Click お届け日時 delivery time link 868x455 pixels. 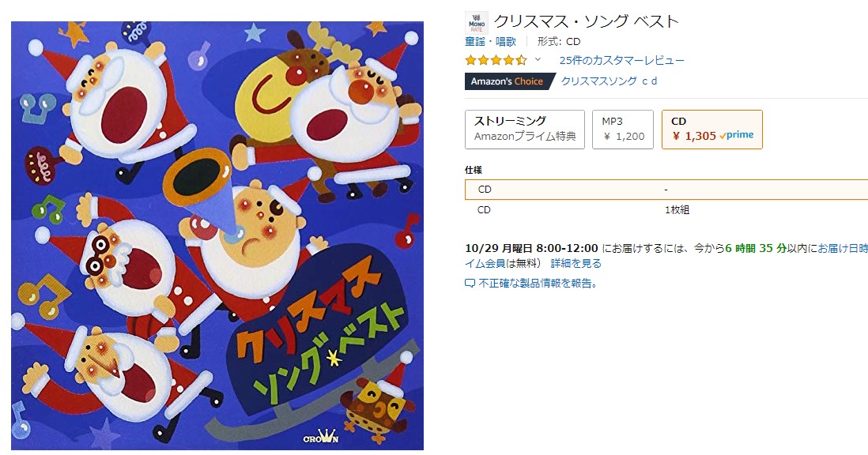point(843,248)
